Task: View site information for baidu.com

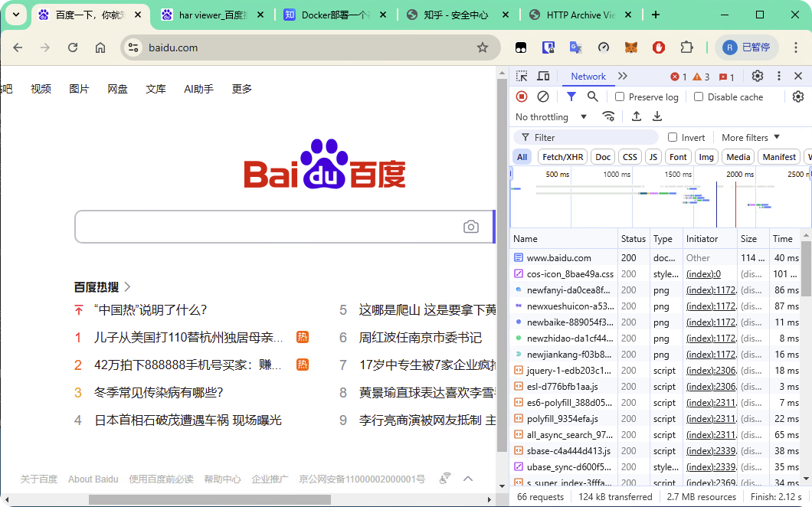Action: [133, 47]
